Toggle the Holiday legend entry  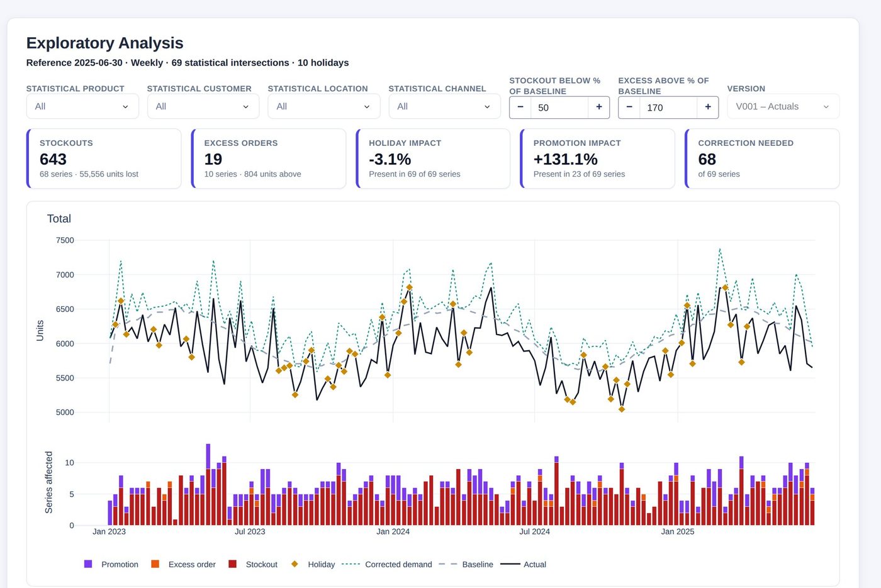point(313,564)
